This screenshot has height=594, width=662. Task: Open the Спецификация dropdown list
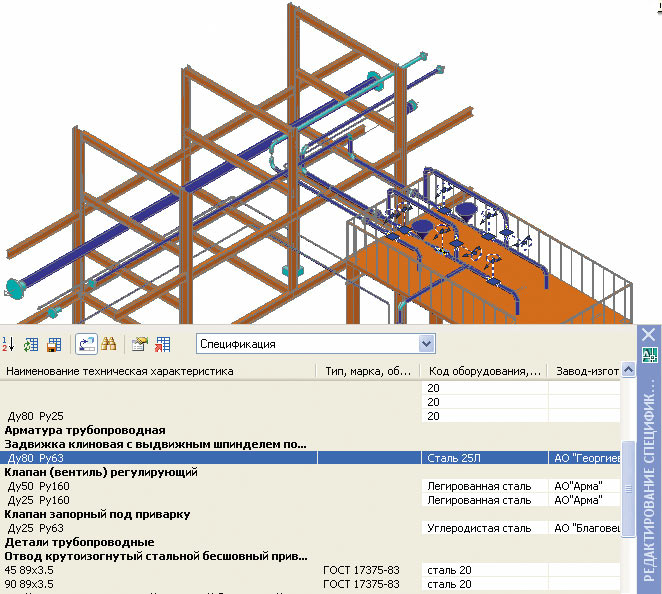coord(427,344)
